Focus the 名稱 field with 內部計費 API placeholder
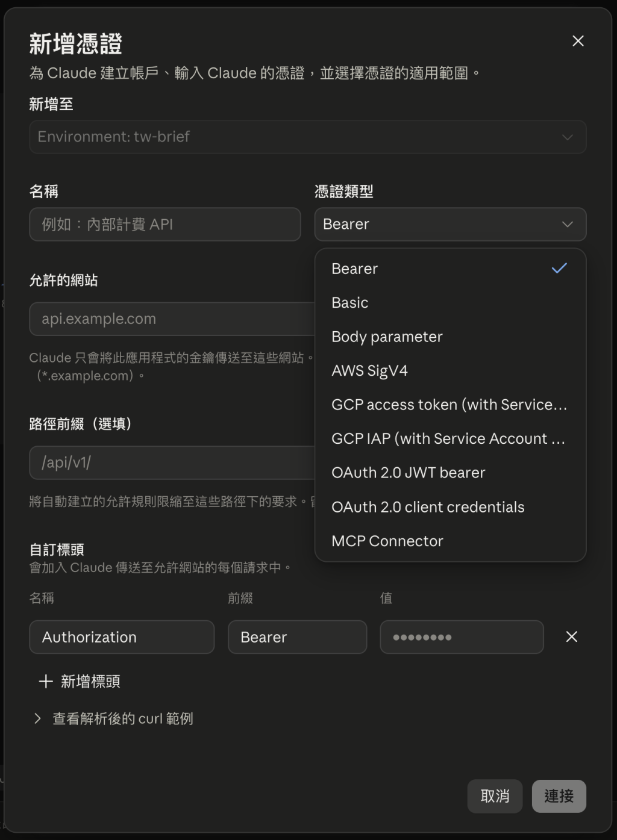Screen dimensions: 617x840 [x=165, y=224]
